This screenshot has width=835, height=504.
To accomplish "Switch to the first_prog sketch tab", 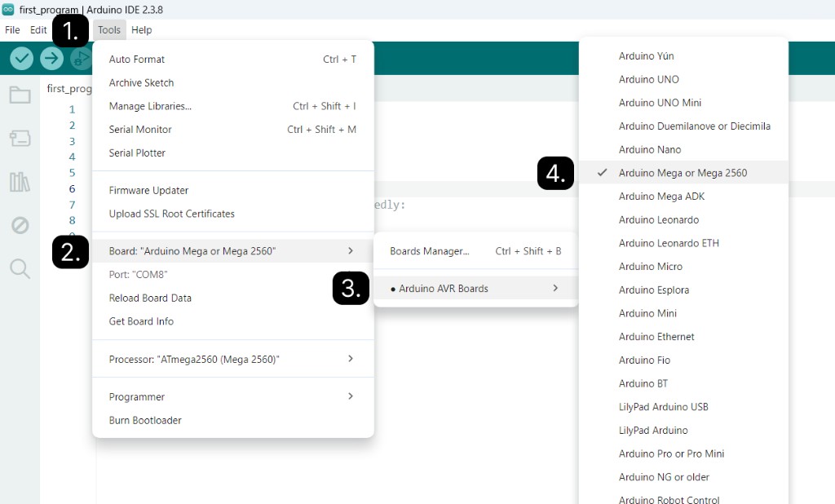I will [68, 88].
